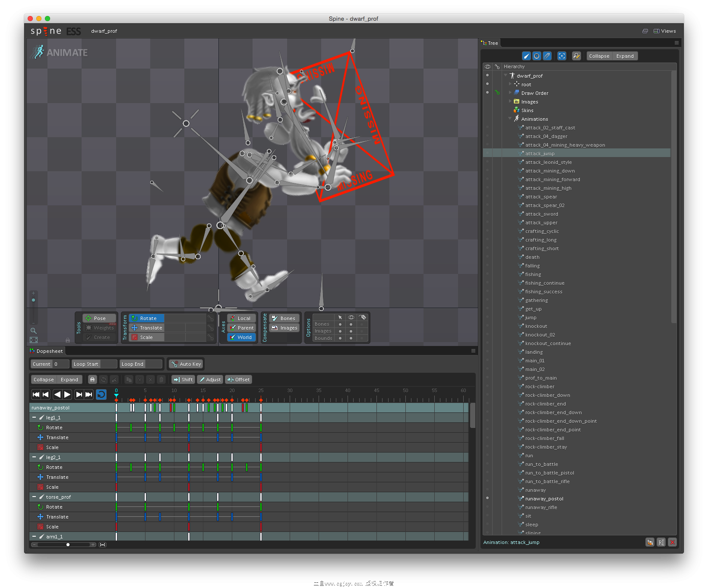Click the Shift button in dopesheet toolbar

point(183,380)
